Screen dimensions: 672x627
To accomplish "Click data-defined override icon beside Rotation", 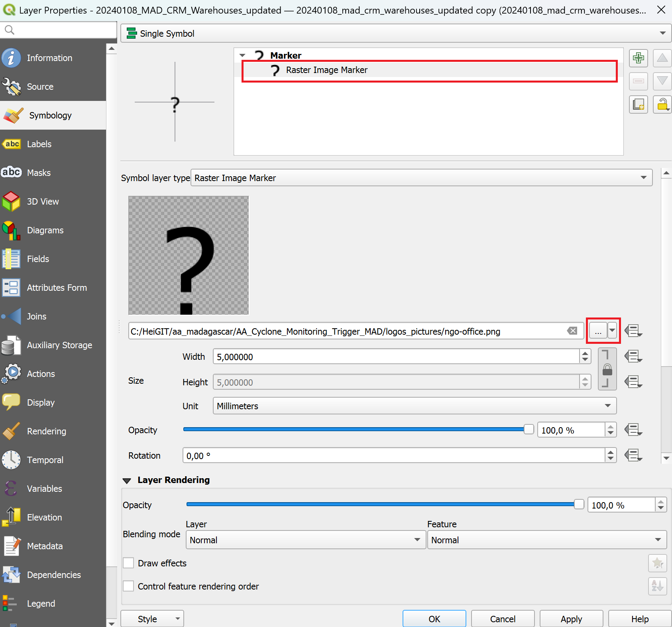I will click(633, 455).
